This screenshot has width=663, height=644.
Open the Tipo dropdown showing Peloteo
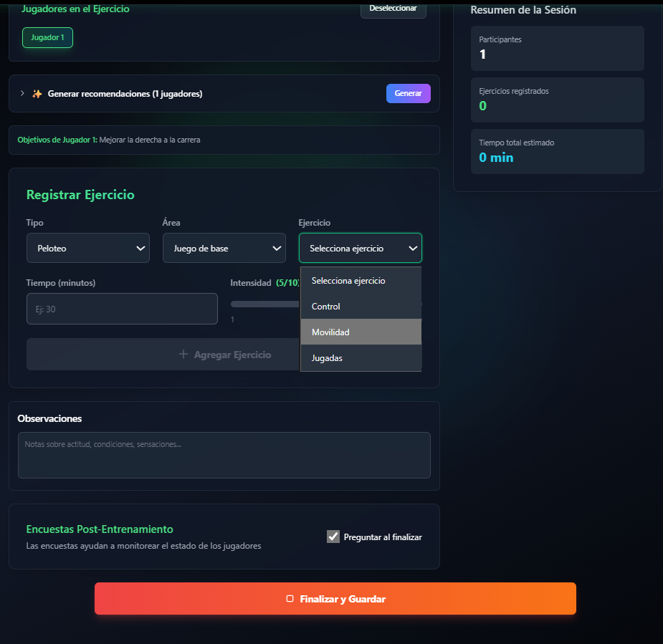[x=87, y=249]
